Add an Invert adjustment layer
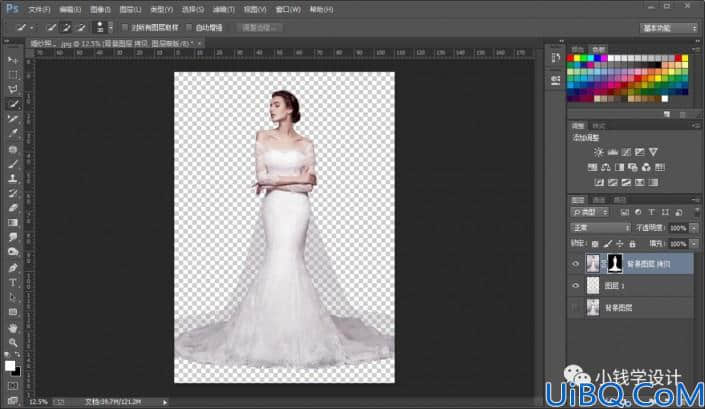The height and width of the screenshot is (409, 705). coord(599,182)
